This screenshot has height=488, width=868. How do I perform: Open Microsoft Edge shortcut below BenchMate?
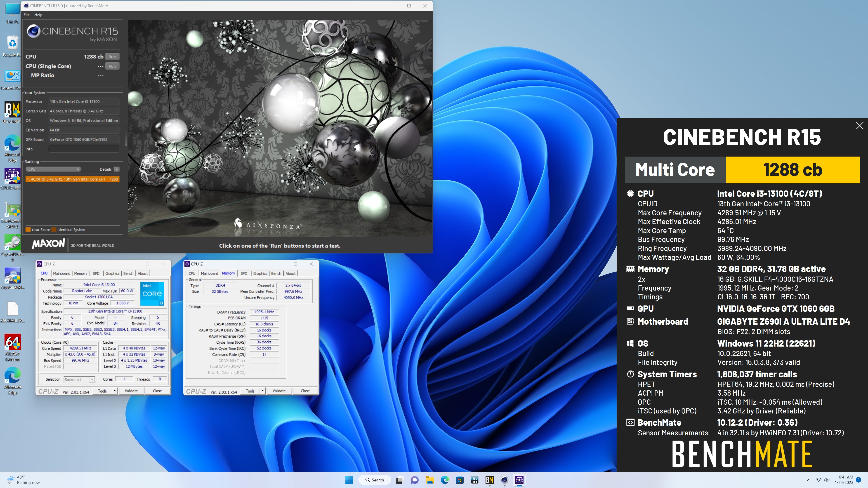12,148
